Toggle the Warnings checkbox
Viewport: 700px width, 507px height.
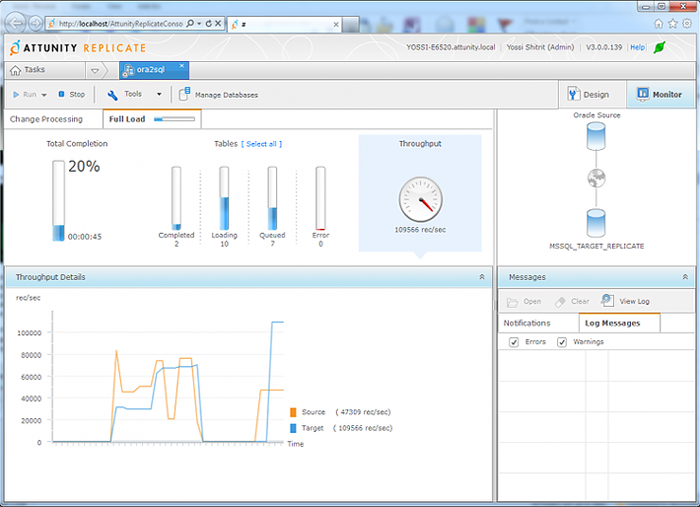click(x=562, y=342)
